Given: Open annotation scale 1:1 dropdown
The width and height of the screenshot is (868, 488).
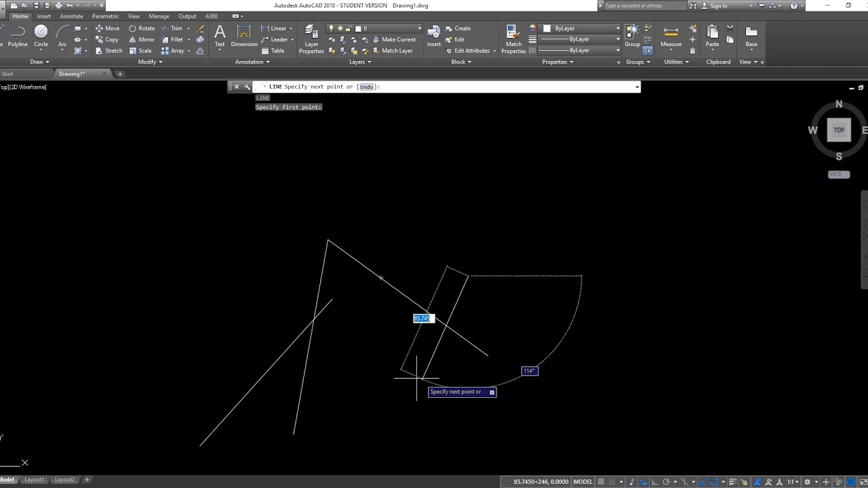Looking at the screenshot, I should pos(793,482).
